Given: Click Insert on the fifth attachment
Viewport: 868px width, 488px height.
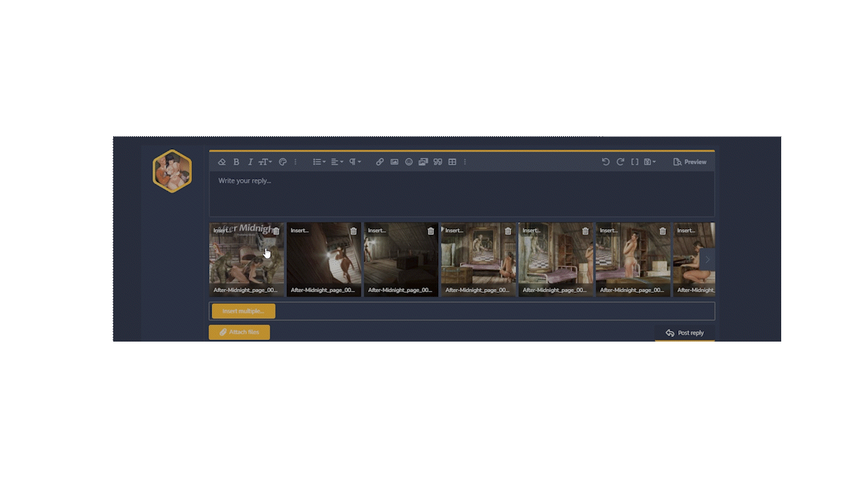Looking at the screenshot, I should [532, 230].
